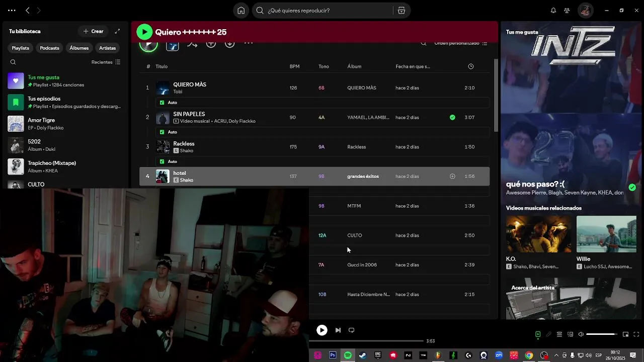The width and height of the screenshot is (644, 362).
Task: Show lyrics with the microphone icon
Action: [x=549, y=334]
